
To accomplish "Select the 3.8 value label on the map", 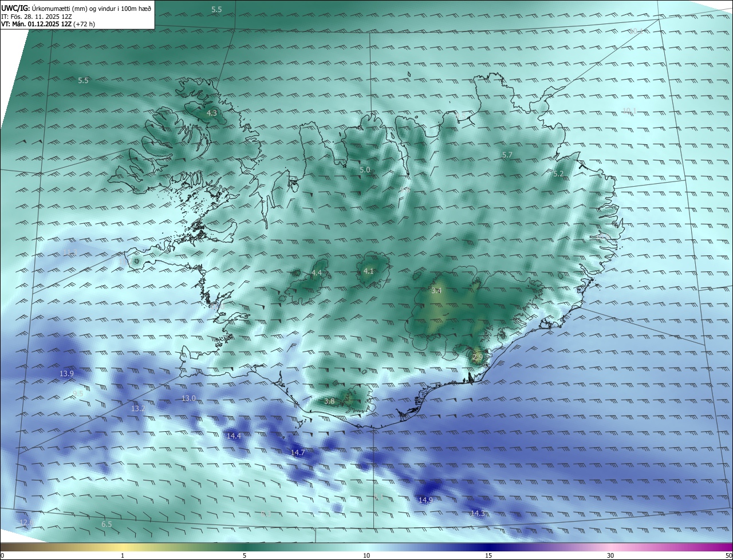I will (329, 401).
